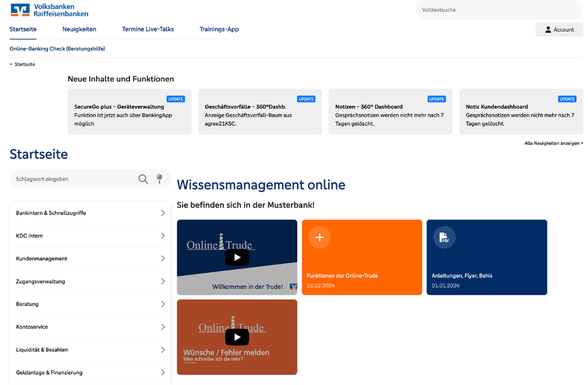Image resolution: width=588 pixels, height=385 pixels.
Task: Click the magnifier search icon beside Schlagwort field
Action: [143, 179]
